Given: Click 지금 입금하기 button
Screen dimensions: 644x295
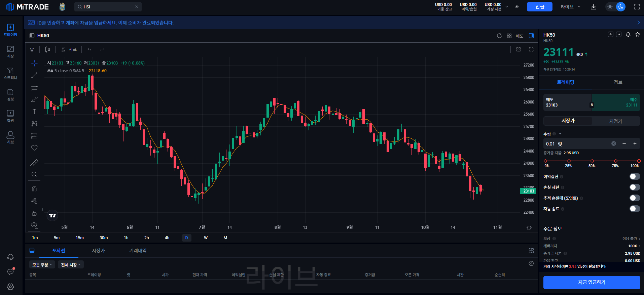Looking at the screenshot, I should pyautogui.click(x=592, y=282).
